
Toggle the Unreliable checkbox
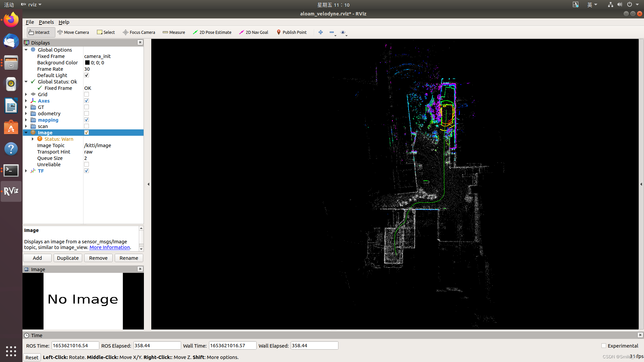coord(87,165)
